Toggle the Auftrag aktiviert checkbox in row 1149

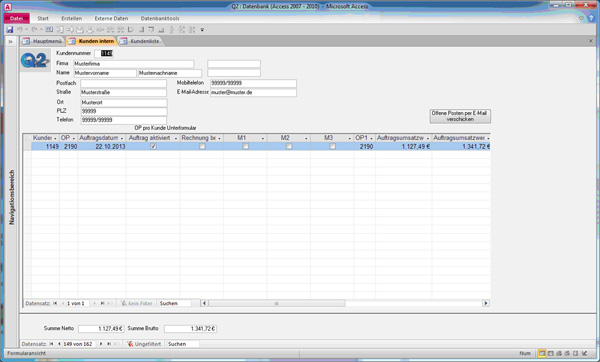point(153,146)
